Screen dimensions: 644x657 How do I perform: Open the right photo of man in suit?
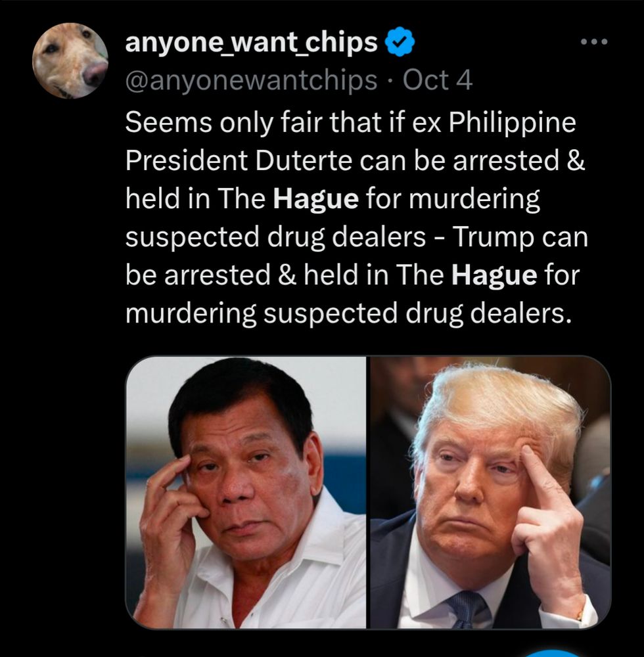pos(490,492)
